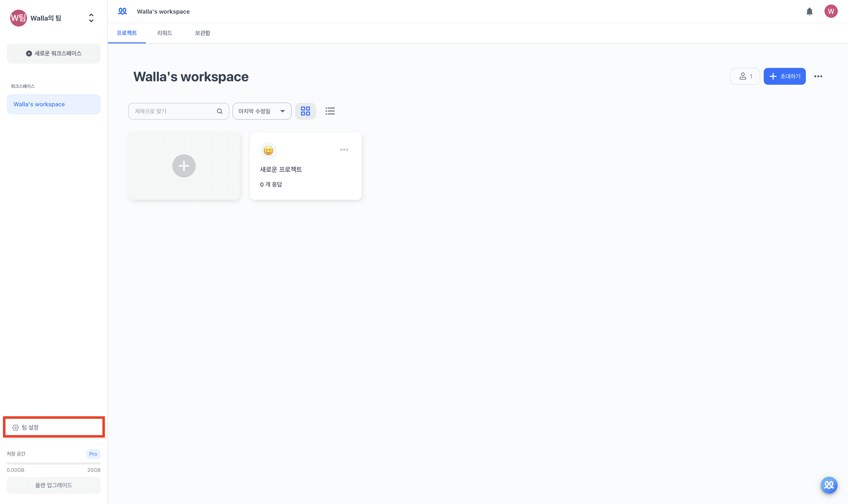Screen dimensions: 848x504
Task: Click the Walla logo in the header
Action: pyautogui.click(x=122, y=11)
